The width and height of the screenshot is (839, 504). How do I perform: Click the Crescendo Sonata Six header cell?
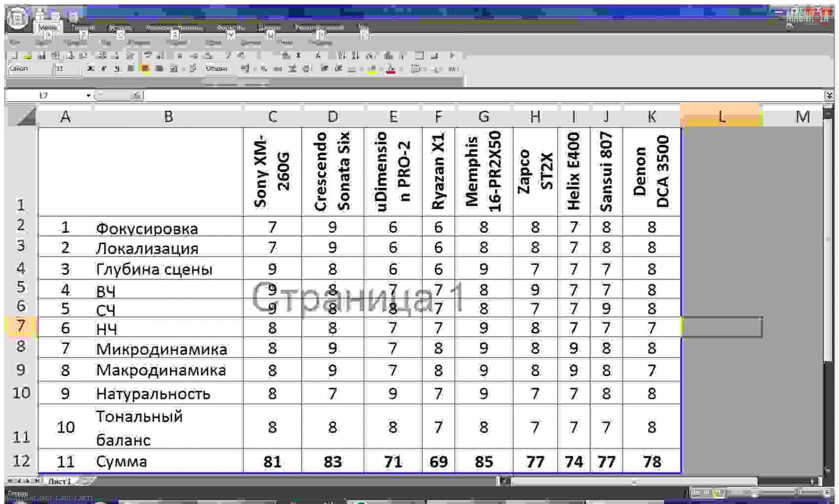[332, 171]
